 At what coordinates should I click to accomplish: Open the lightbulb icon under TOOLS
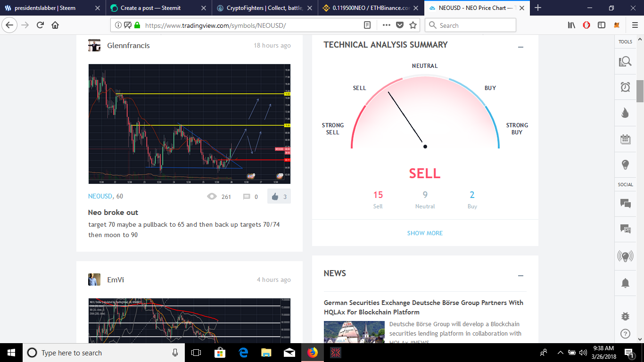625,165
